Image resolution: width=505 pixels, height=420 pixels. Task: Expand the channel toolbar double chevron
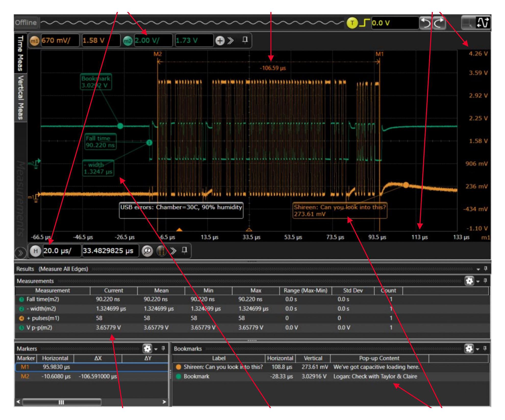231,41
